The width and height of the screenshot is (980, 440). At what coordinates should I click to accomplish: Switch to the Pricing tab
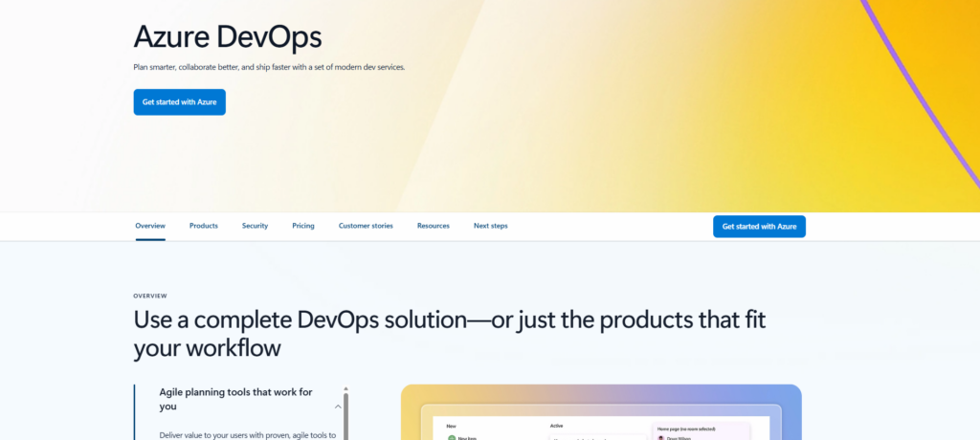(x=303, y=226)
